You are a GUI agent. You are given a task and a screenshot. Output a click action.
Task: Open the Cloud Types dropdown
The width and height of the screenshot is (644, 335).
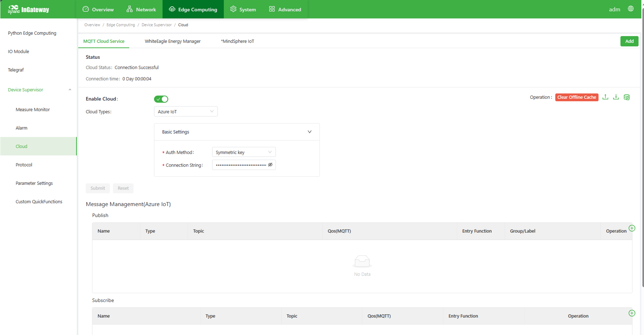[186, 112]
